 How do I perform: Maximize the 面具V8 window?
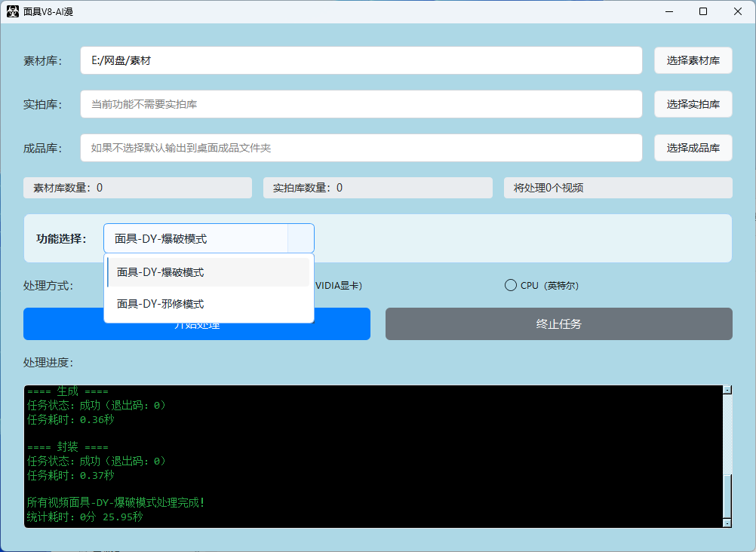703,11
